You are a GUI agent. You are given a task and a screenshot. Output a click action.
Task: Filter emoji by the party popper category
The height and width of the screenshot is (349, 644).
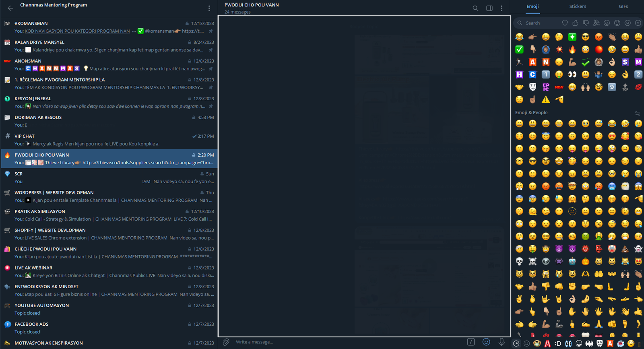(x=597, y=23)
